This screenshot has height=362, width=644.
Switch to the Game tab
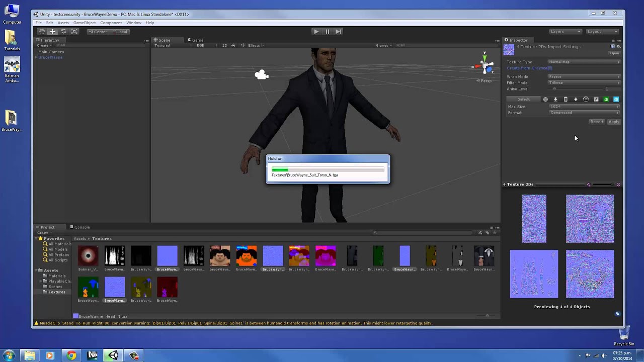pos(195,40)
